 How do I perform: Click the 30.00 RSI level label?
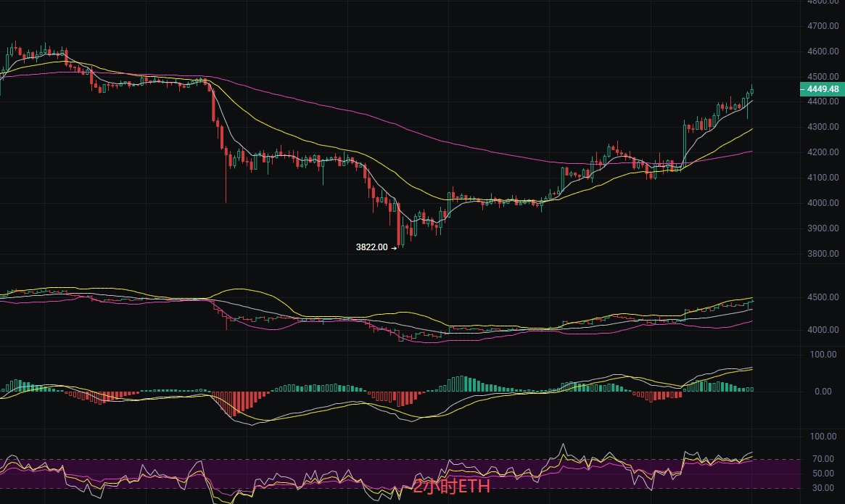823,488
